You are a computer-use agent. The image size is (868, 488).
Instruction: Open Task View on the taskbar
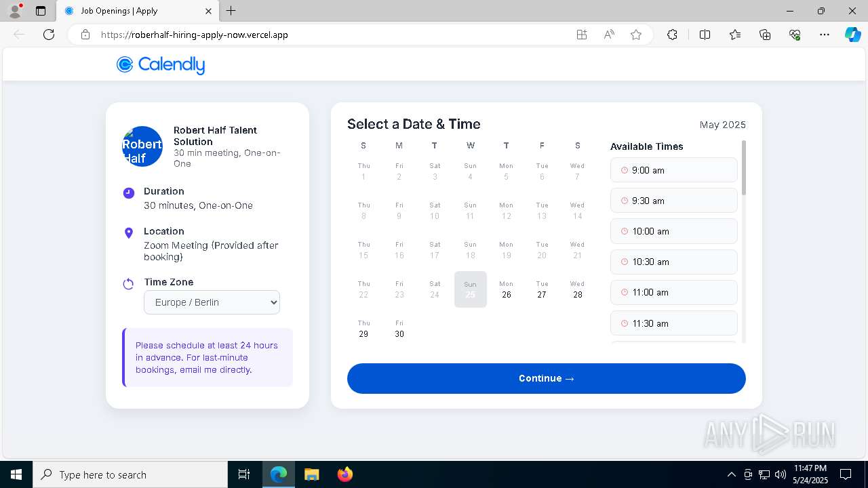pyautogui.click(x=244, y=474)
